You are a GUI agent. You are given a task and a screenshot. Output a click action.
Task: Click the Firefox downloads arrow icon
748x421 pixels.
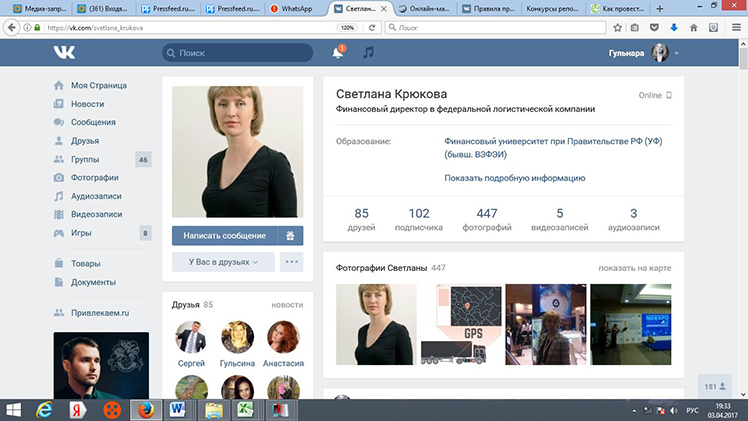(673, 28)
